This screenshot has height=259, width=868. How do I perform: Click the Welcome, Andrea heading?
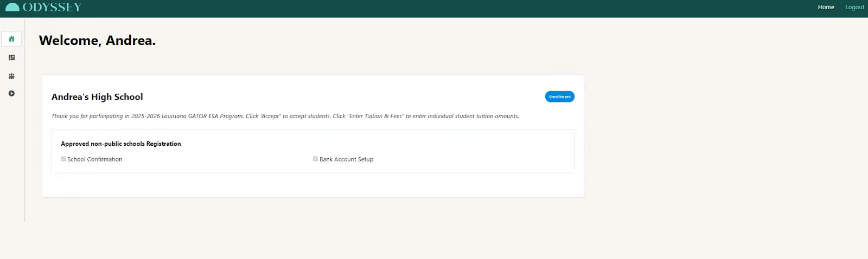click(97, 41)
